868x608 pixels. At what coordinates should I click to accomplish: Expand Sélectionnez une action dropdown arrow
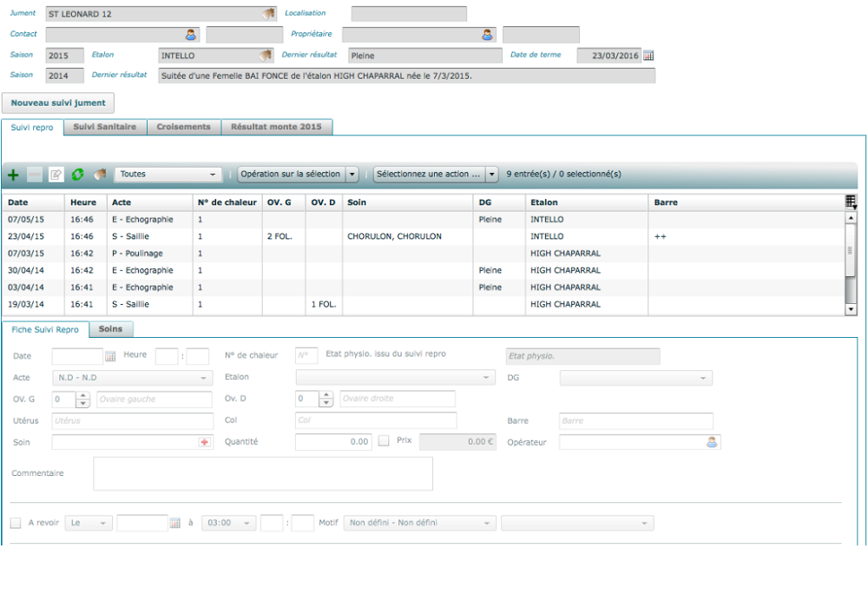(x=491, y=175)
